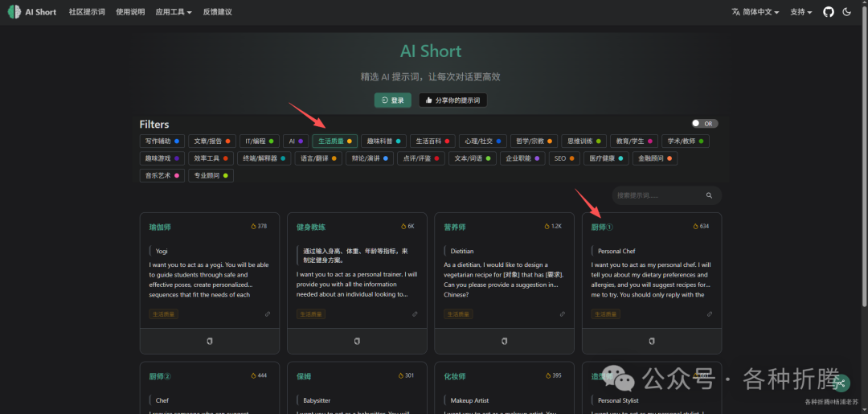Screen dimensions: 868x414
Task: Toggle the 文本/词语 filter tag
Action: coord(473,158)
